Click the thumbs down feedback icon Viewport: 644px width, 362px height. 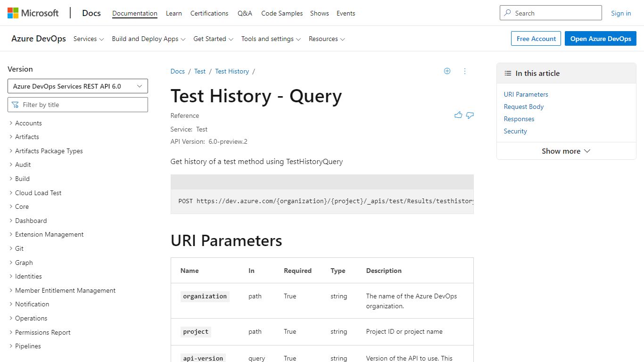click(470, 115)
